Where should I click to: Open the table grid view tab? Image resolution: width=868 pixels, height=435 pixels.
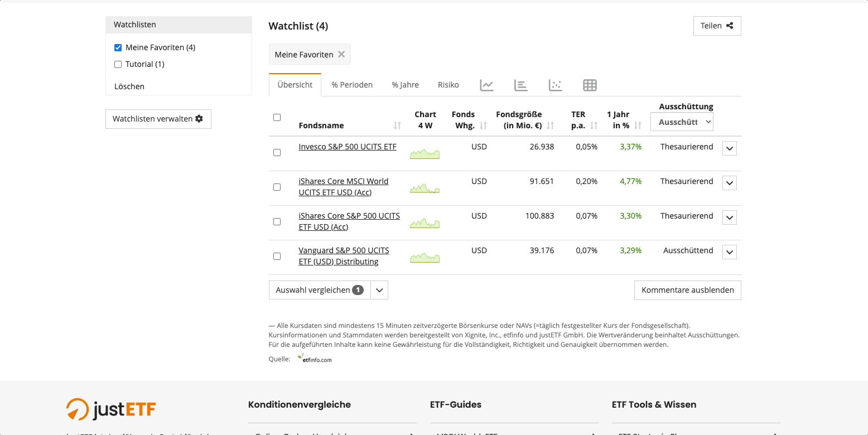point(590,85)
